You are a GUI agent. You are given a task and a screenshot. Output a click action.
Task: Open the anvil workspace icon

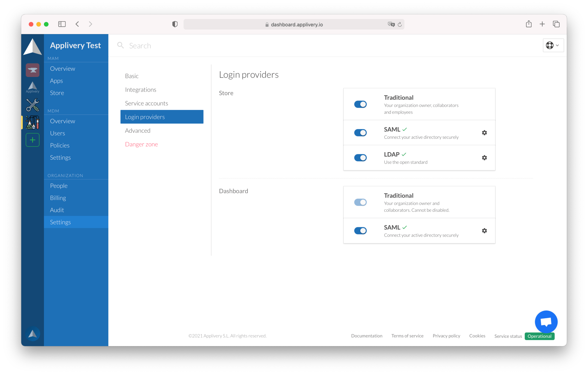coord(32,70)
